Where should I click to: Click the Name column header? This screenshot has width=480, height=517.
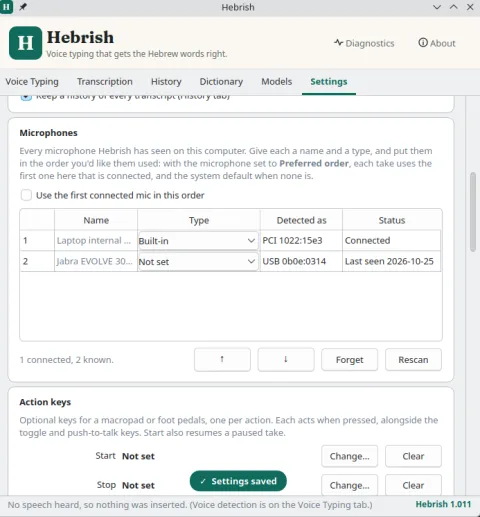pos(96,220)
